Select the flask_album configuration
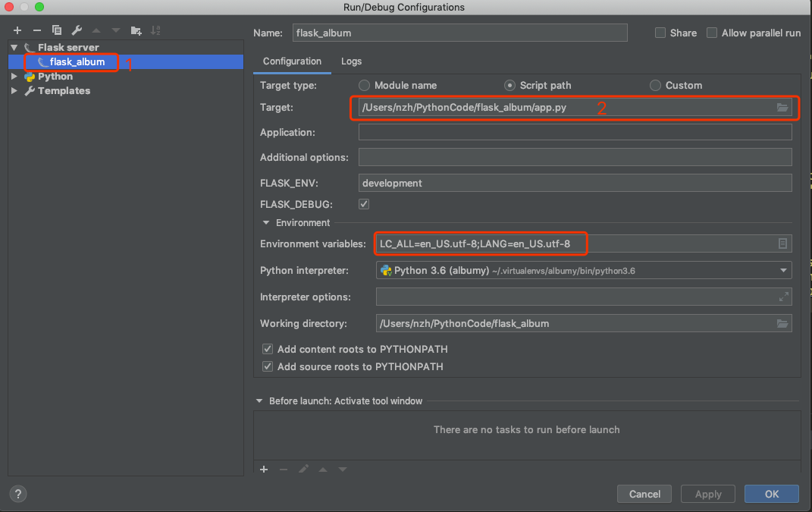The image size is (812, 512). click(x=77, y=61)
